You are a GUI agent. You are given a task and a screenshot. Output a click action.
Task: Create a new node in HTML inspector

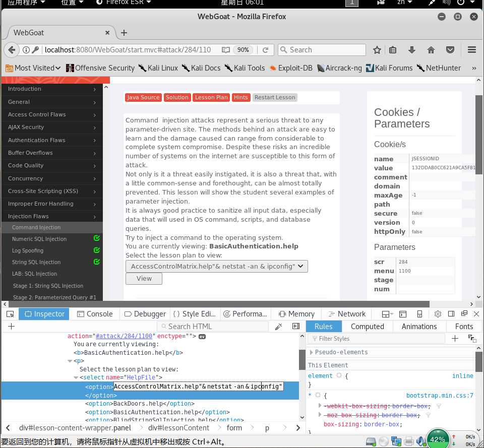click(x=11, y=327)
